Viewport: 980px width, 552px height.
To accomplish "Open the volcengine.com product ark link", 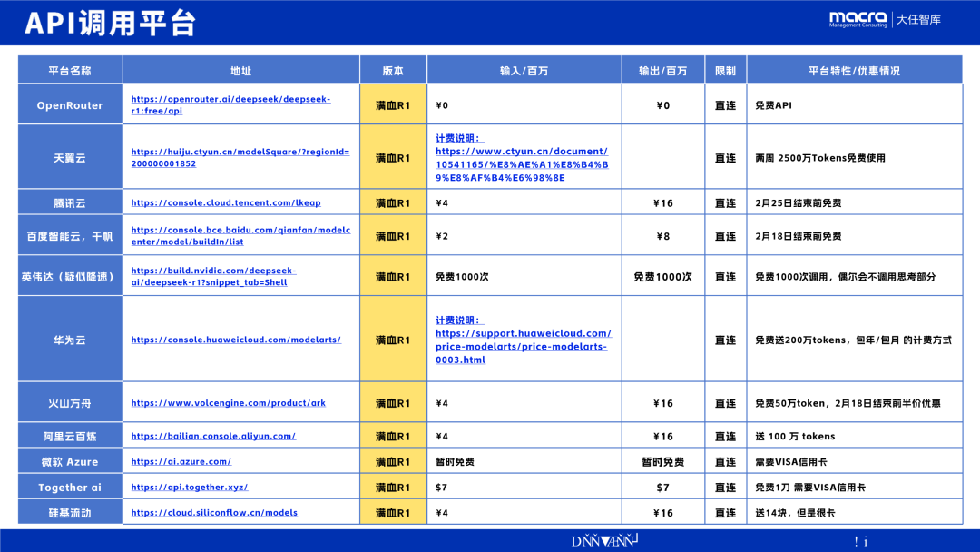I will point(228,402).
